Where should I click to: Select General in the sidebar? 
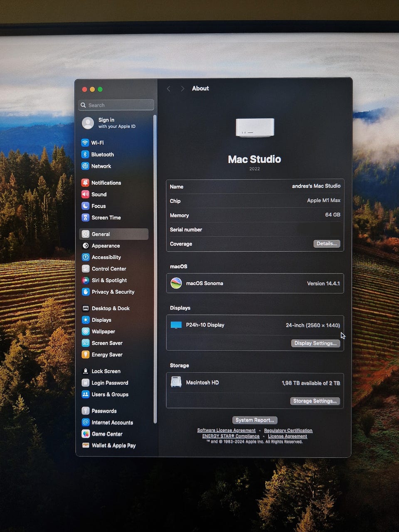pyautogui.click(x=113, y=234)
